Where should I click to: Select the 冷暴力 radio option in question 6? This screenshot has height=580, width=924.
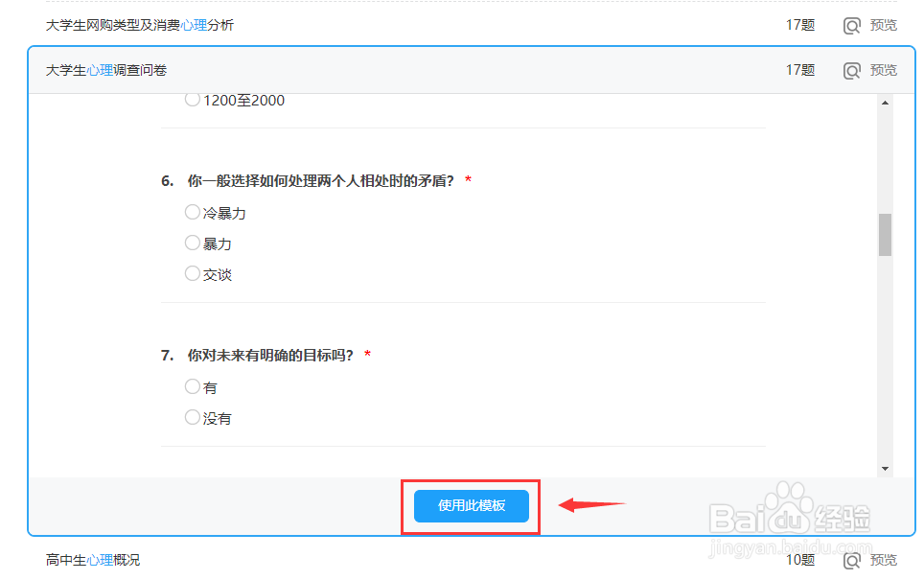tap(192, 212)
